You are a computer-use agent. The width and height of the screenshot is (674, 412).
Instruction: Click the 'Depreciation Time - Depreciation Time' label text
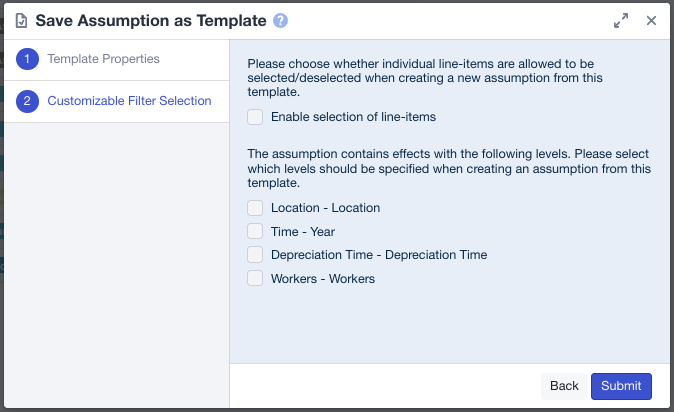click(x=378, y=255)
